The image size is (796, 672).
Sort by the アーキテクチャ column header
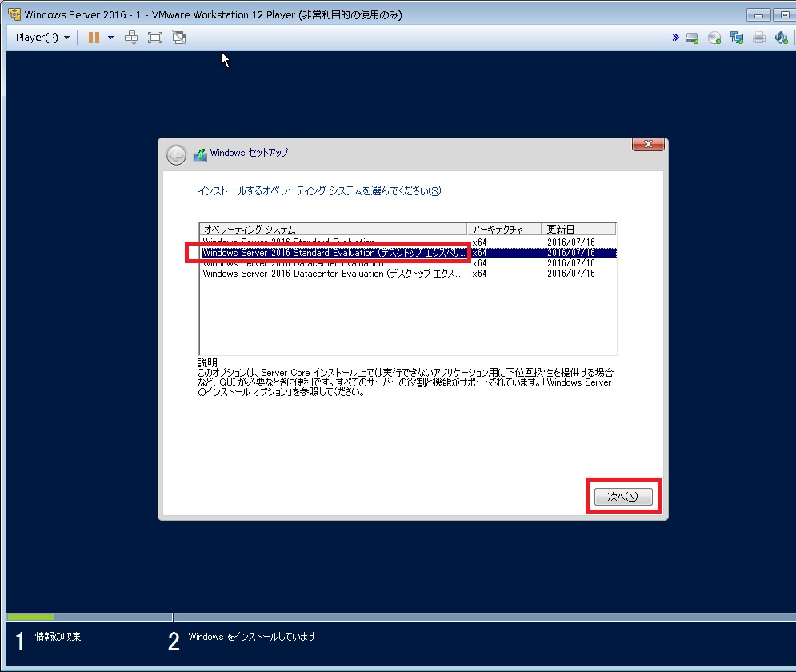(x=503, y=229)
